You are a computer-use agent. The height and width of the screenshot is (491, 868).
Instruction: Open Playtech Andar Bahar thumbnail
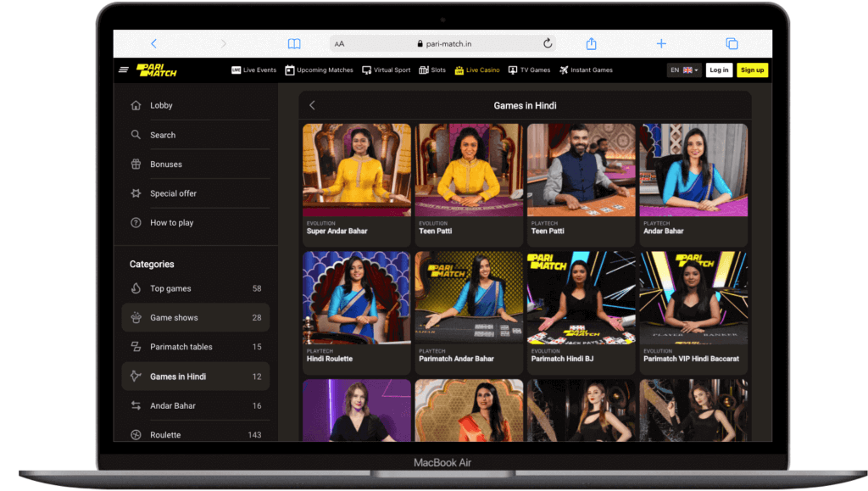[x=693, y=170]
